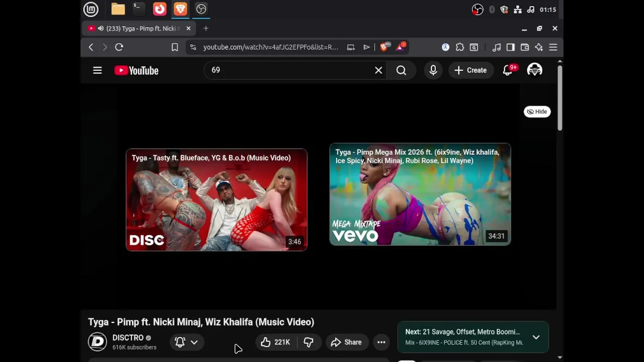Screen dimensions: 644x362
Task: Open the Create button
Action: 470,70
